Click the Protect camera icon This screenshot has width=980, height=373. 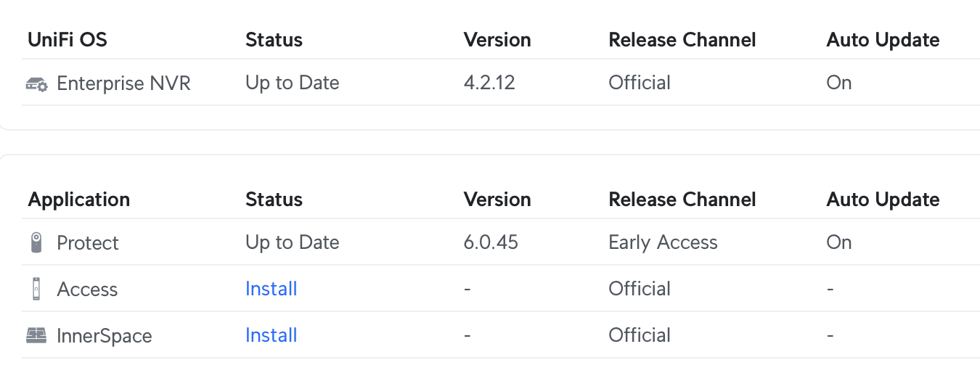click(x=36, y=242)
